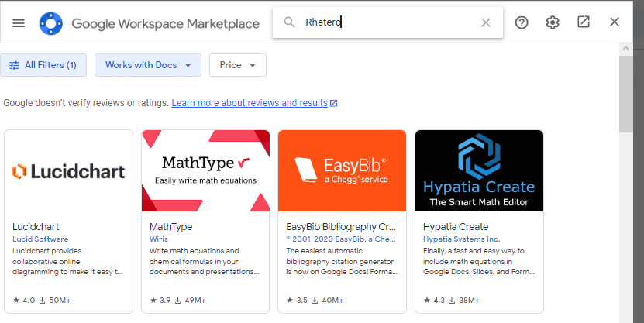Image resolution: width=644 pixels, height=323 pixels.
Task: Open the Settings gear icon
Action: (x=553, y=22)
